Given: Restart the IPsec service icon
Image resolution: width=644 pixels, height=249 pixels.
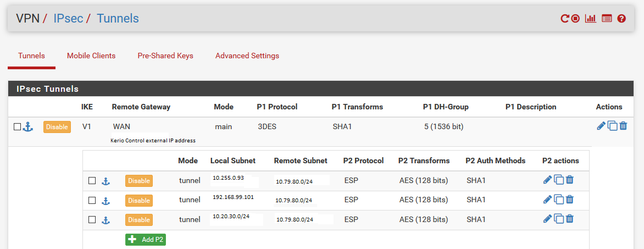Looking at the screenshot, I should (565, 19).
